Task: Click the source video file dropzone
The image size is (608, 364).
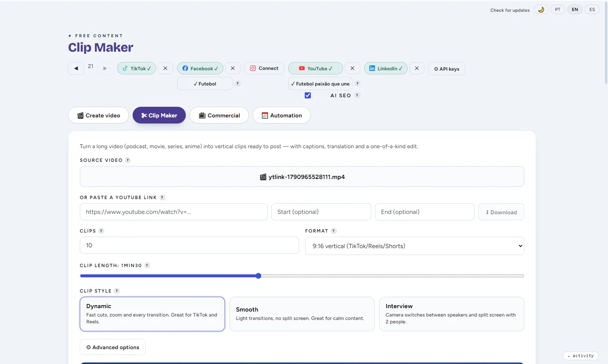Action: click(302, 177)
